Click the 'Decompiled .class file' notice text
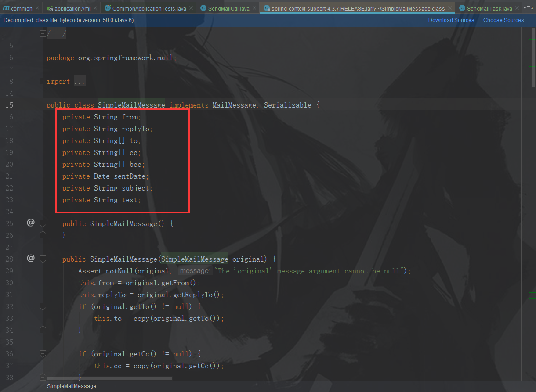 pos(69,20)
